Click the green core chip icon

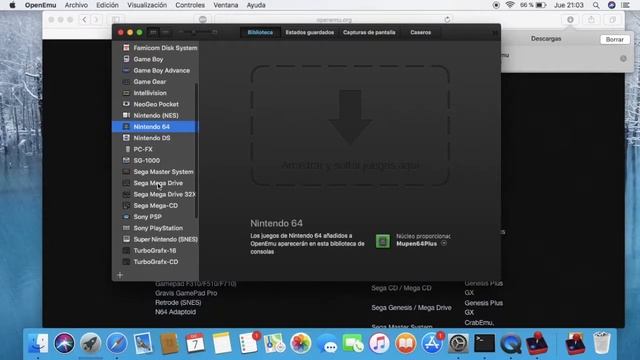382,241
